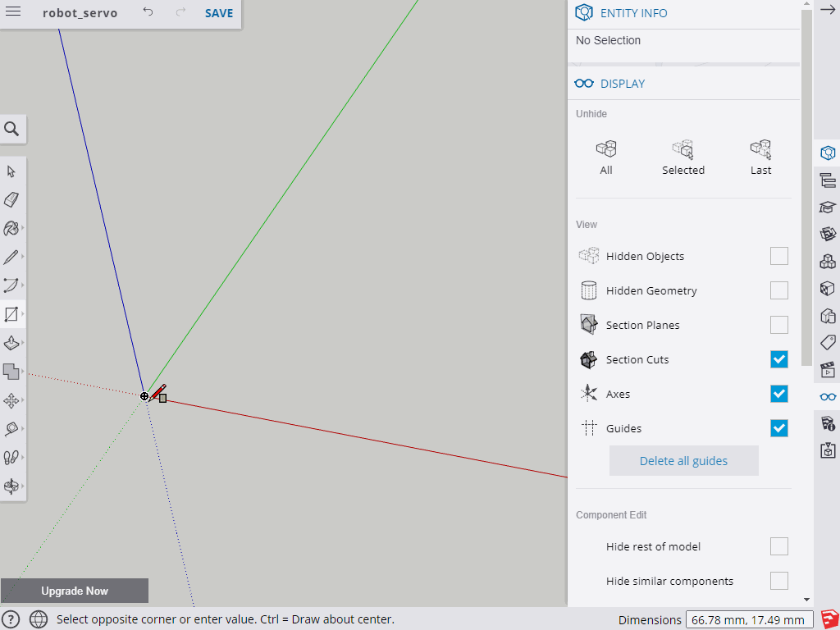Select the Eraser tool

(11, 200)
